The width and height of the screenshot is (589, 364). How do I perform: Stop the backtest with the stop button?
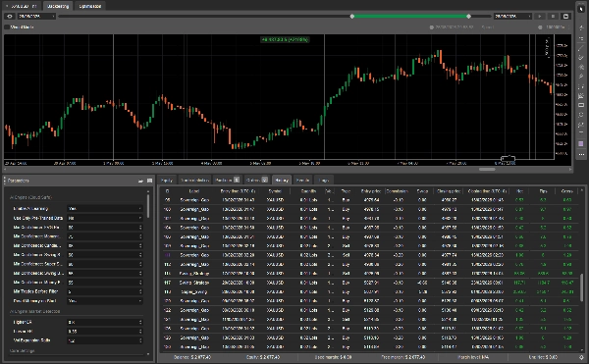tap(553, 16)
